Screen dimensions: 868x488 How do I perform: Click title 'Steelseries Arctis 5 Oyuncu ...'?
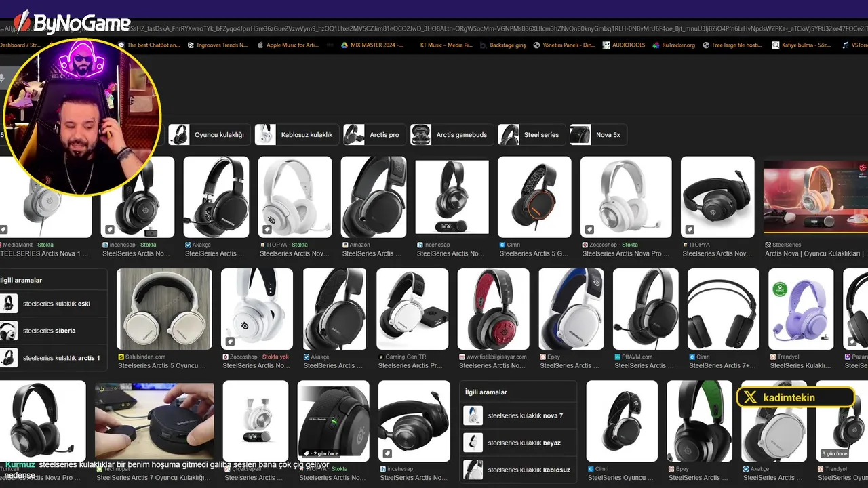coord(161,365)
